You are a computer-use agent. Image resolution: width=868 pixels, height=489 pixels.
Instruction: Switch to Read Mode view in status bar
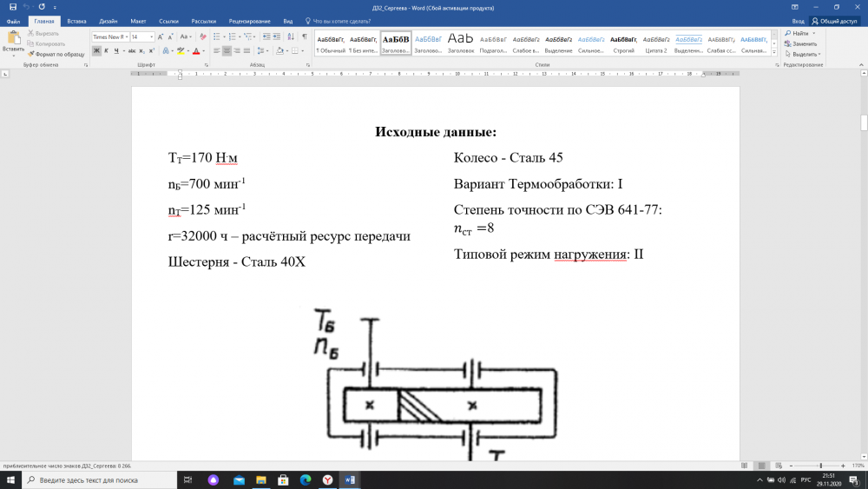point(745,466)
